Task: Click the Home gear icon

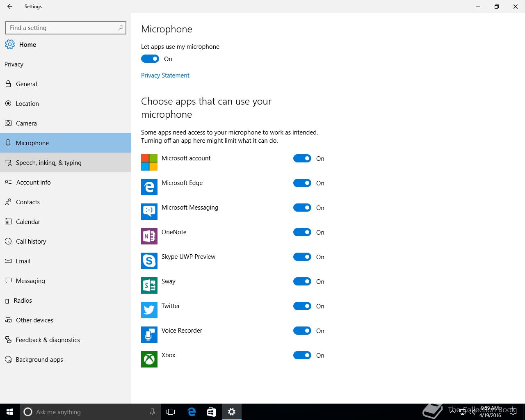Action: click(x=10, y=44)
